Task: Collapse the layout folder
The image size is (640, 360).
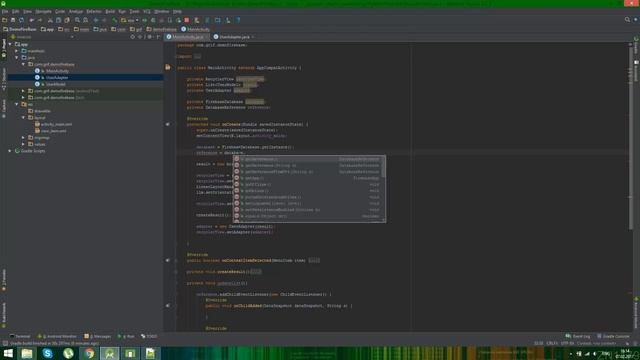Action: point(23,118)
